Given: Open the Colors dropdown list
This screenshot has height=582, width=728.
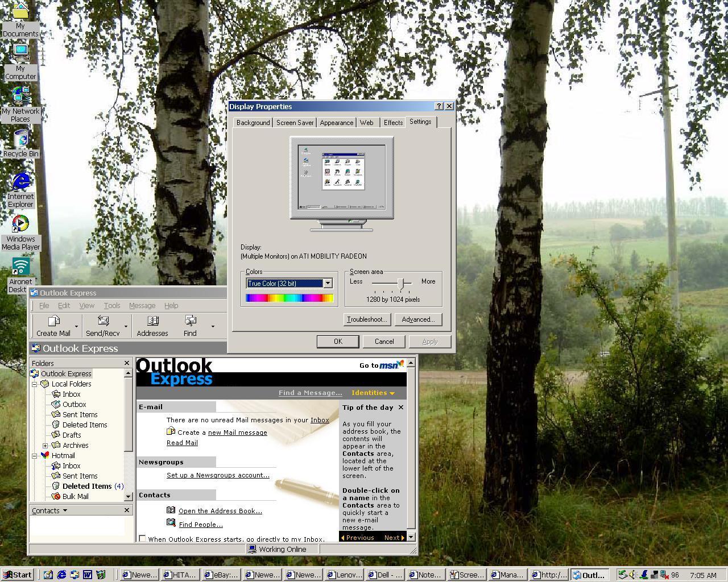Looking at the screenshot, I should pos(328,283).
